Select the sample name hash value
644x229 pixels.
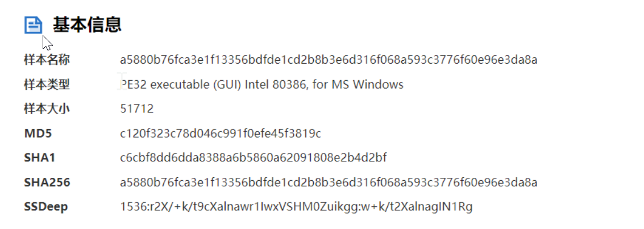[x=329, y=60]
